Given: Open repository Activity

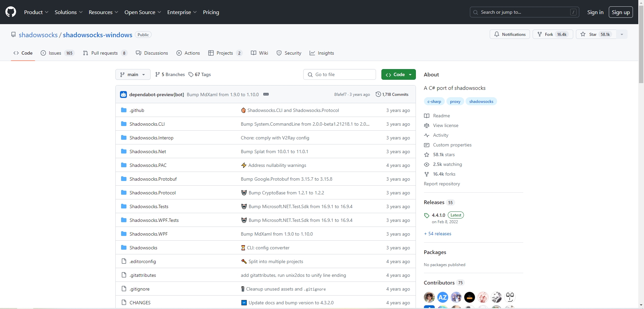Looking at the screenshot, I should click(436, 135).
